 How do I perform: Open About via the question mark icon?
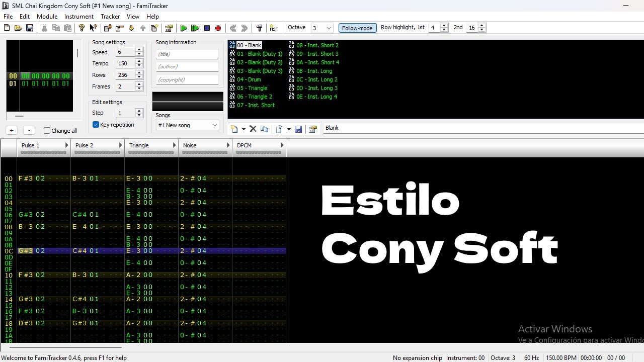(82, 28)
